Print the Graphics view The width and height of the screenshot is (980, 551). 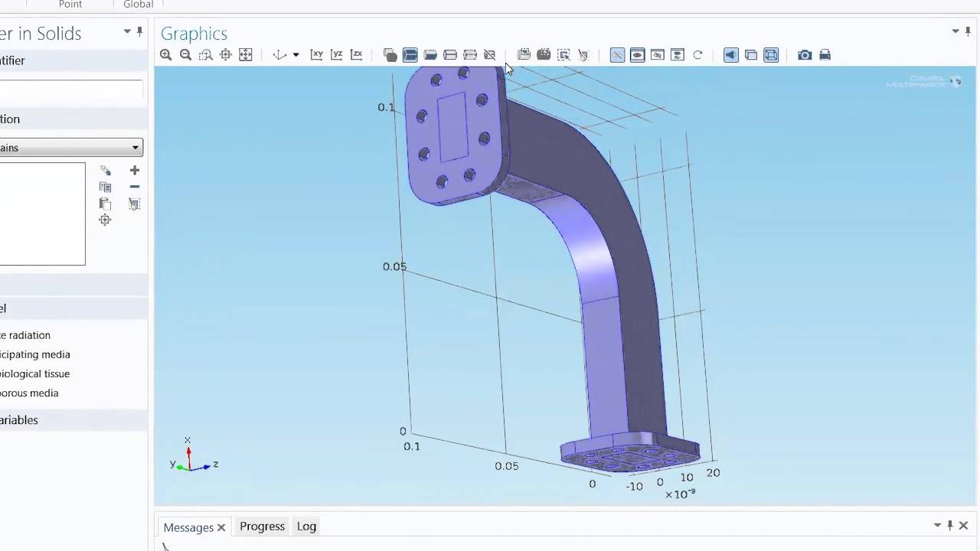point(825,54)
